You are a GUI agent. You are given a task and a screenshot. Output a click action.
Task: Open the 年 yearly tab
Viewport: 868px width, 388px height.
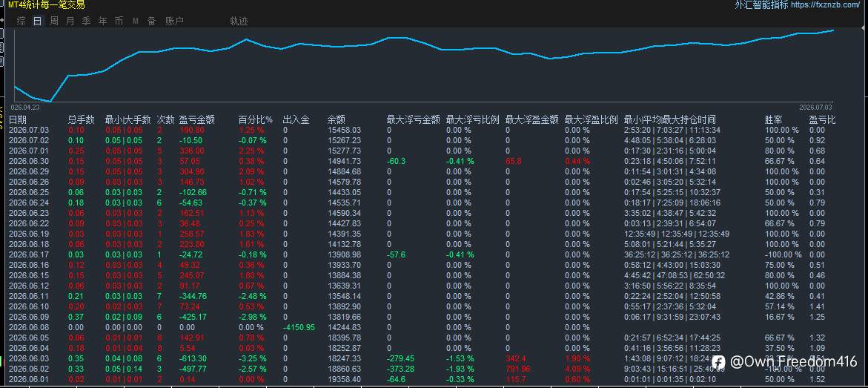click(x=102, y=21)
